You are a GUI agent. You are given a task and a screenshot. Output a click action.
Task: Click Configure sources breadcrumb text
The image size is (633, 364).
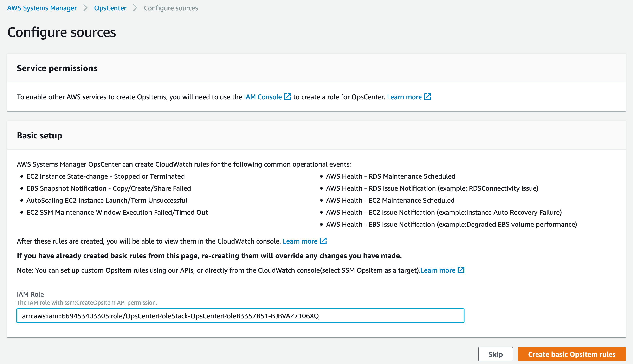[x=171, y=8]
